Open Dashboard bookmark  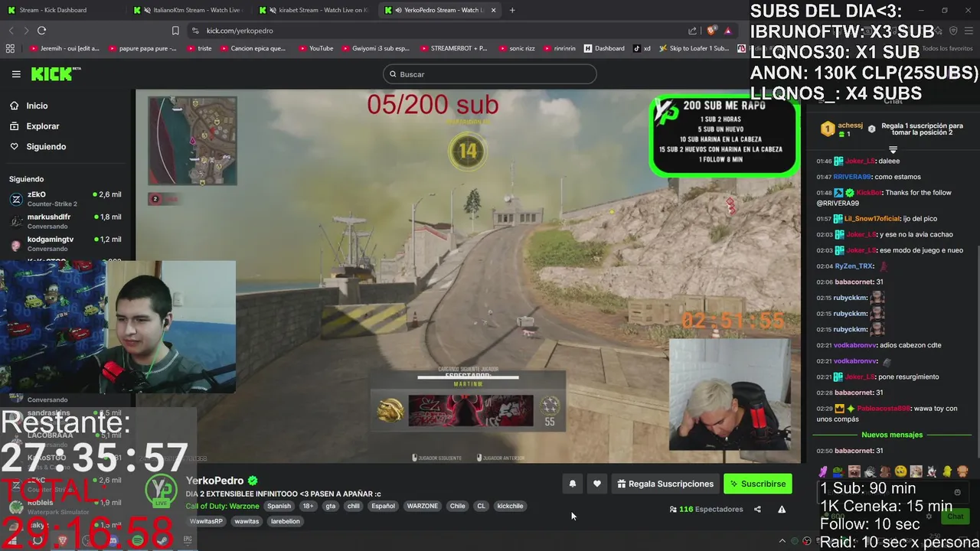click(x=604, y=48)
